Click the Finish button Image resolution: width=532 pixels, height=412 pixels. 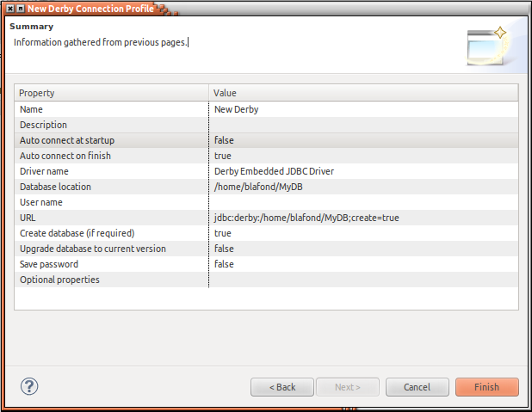point(487,387)
